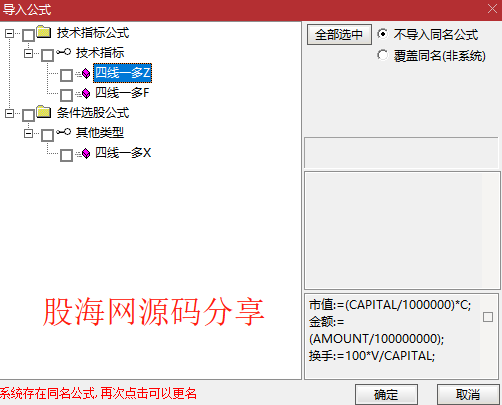
Task: Click the magenta diamond icon of 四线一多X
Action: [86, 153]
